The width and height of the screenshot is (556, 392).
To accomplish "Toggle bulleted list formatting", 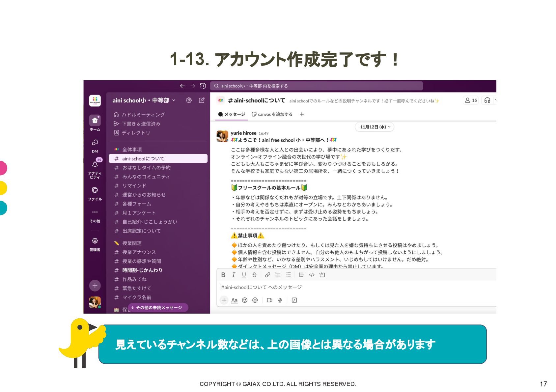I will tap(288, 275).
